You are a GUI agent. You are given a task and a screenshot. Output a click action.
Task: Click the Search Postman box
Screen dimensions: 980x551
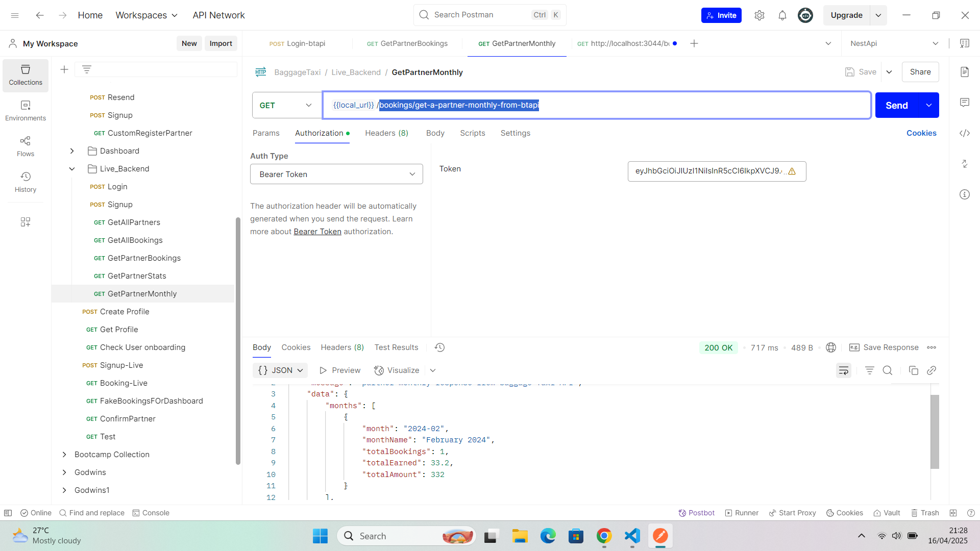tap(489, 15)
